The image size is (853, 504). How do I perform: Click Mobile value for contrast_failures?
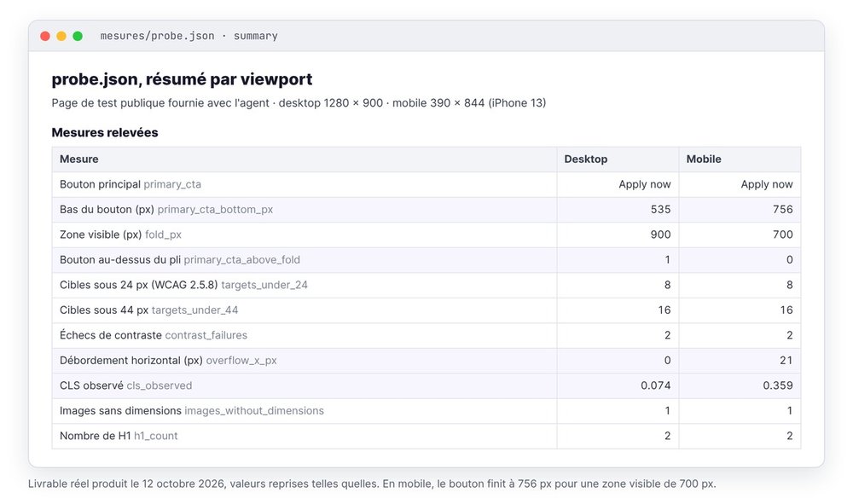[789, 335]
